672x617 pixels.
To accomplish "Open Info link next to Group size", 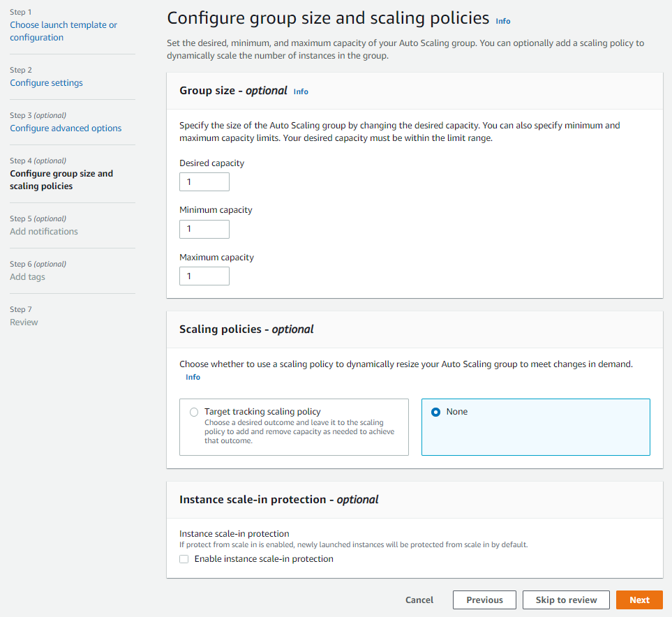I will point(301,91).
